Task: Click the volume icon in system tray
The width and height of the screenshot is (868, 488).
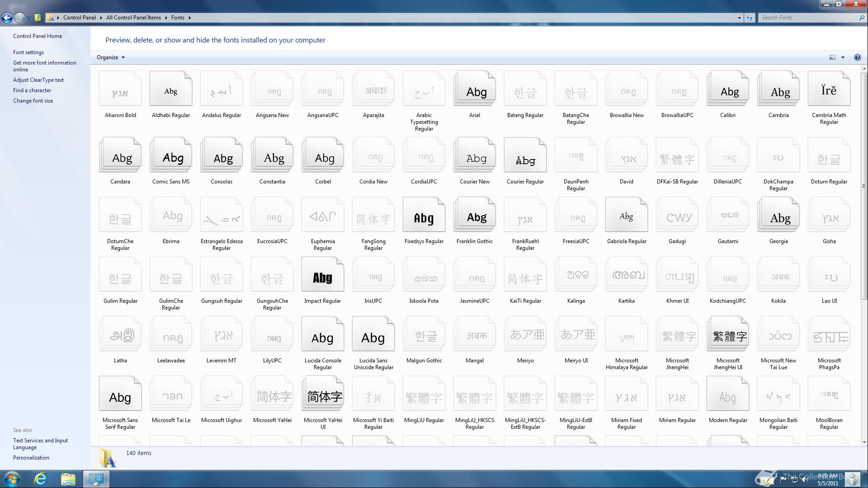Action: [x=805, y=479]
